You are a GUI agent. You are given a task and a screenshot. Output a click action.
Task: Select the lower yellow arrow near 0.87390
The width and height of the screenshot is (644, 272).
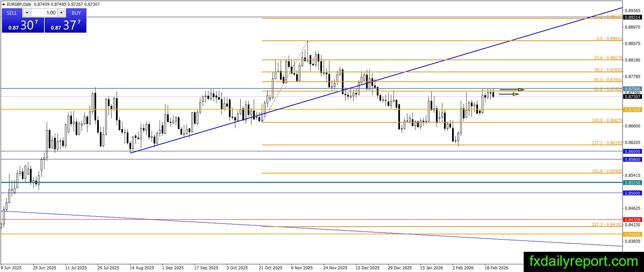coord(509,94)
